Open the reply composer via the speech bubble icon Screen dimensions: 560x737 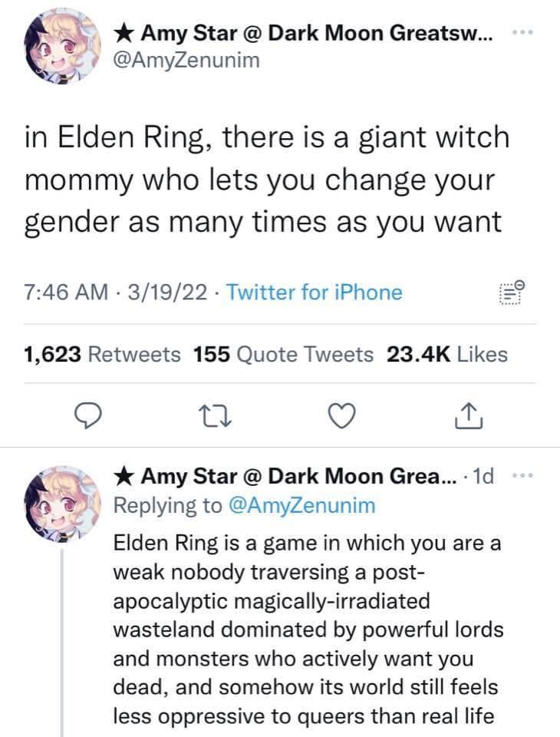click(x=90, y=416)
